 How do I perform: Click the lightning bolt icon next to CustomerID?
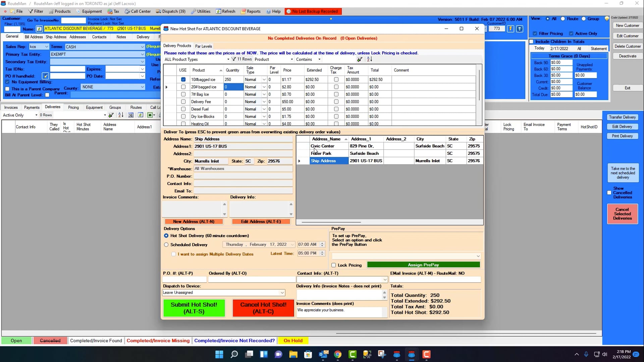[x=510, y=29]
